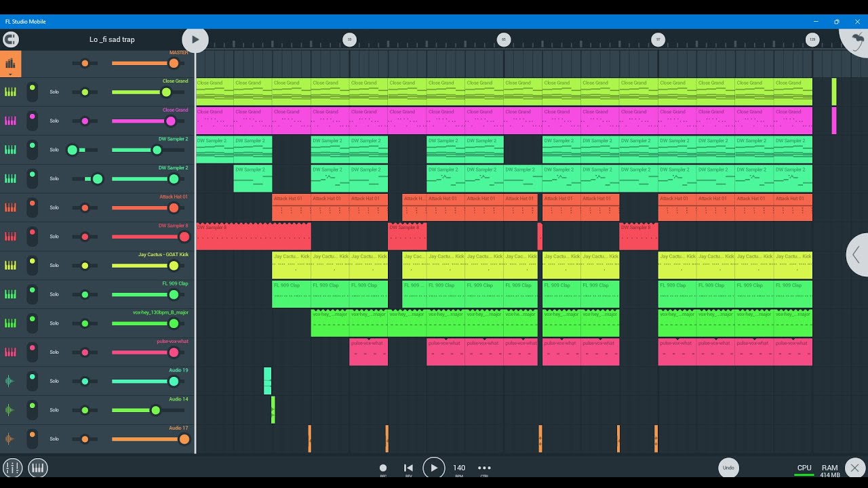
Task: Select the Audio 19 clip on timeline
Action: 267,381
